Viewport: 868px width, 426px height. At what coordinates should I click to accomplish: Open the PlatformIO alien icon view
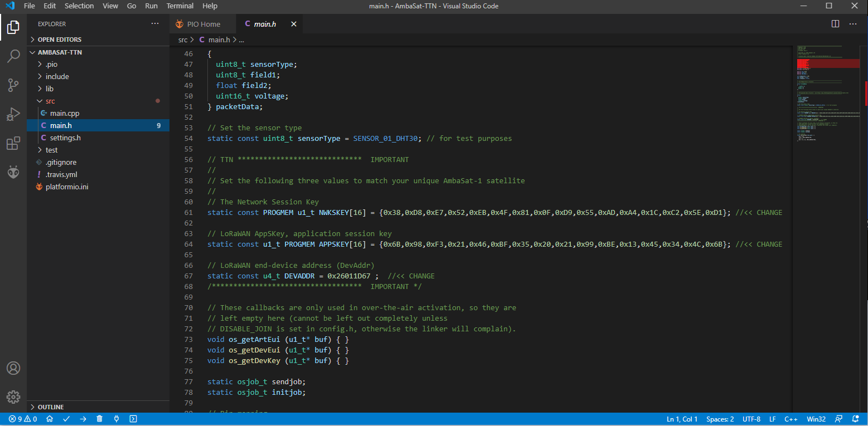[13, 172]
